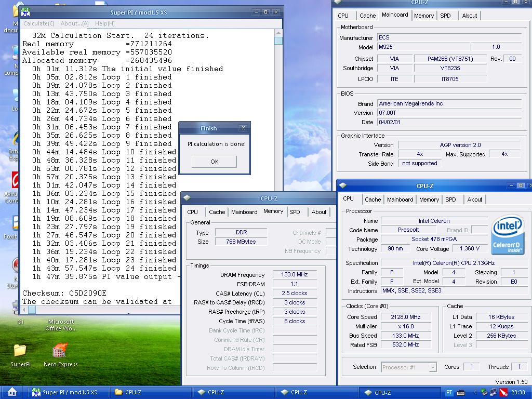The image size is (532, 399).
Task: Click the Super PI title bar icon
Action: (x=25, y=12)
